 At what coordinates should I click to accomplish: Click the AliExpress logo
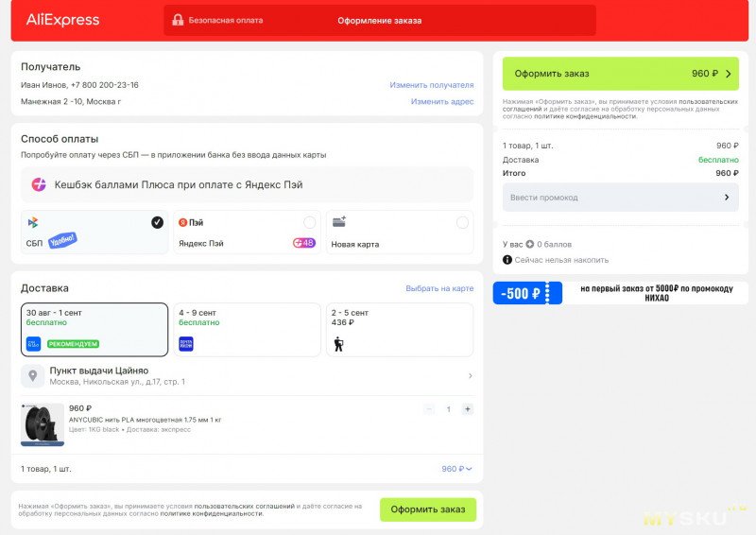click(62, 20)
